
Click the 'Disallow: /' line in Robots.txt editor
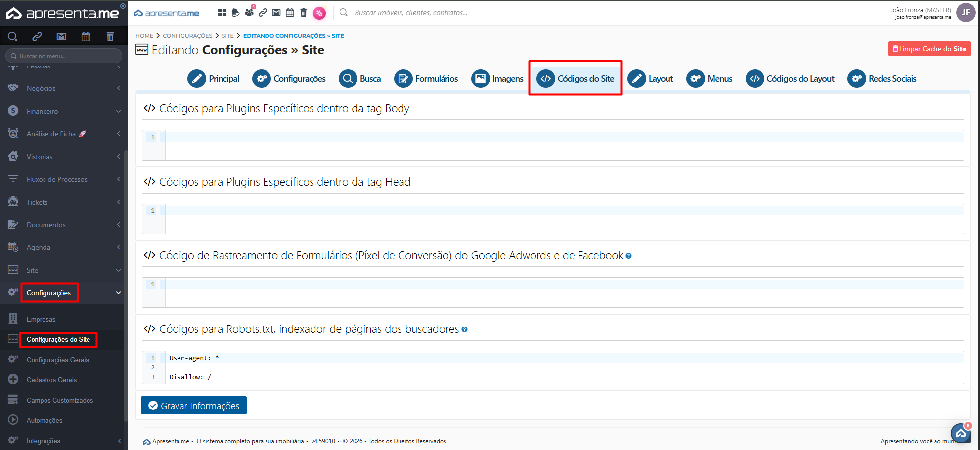point(190,377)
